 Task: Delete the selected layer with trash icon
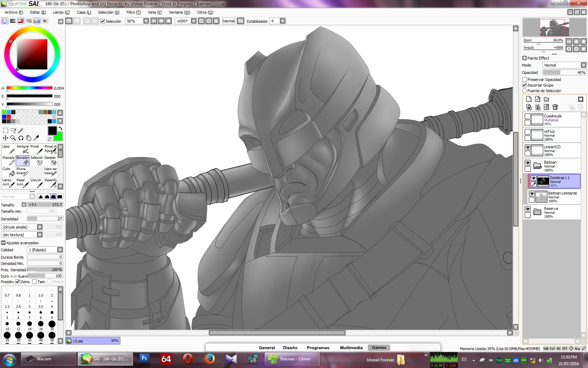(555, 107)
